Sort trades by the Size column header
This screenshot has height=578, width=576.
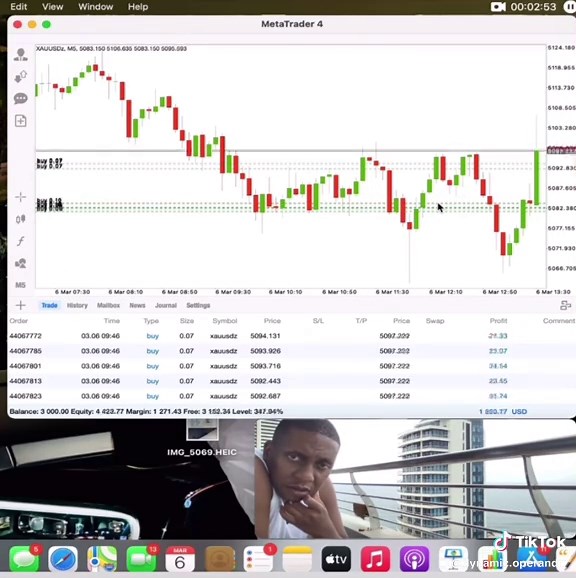pos(187,321)
